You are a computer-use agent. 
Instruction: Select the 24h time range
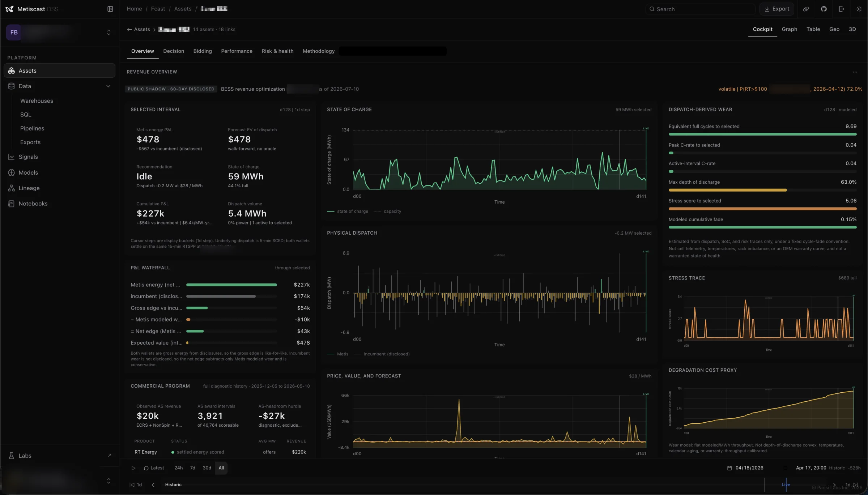178,468
